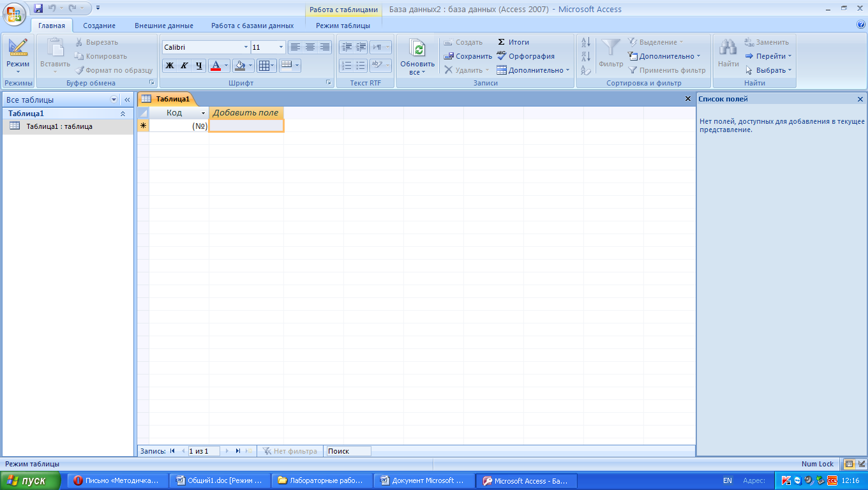
Task: Open Выделение filter dropdown
Action: [655, 42]
